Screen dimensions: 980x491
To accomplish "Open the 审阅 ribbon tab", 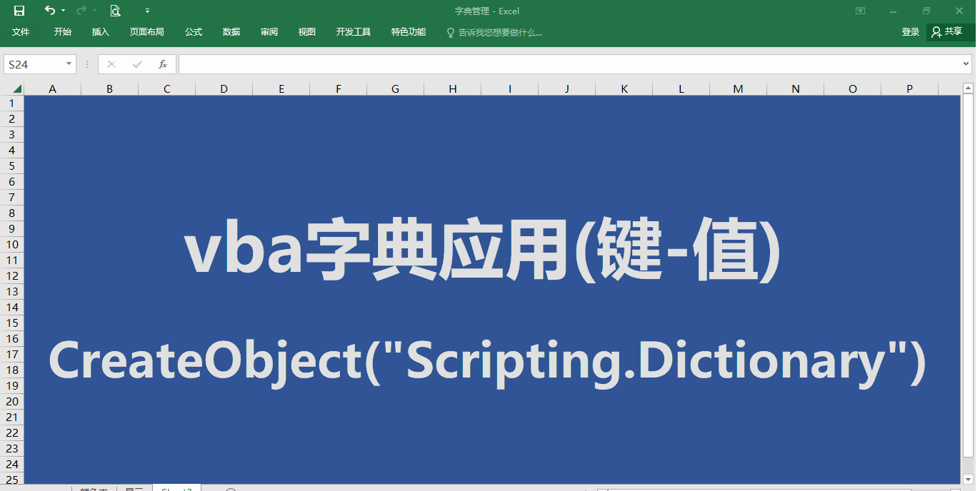I will click(x=269, y=32).
